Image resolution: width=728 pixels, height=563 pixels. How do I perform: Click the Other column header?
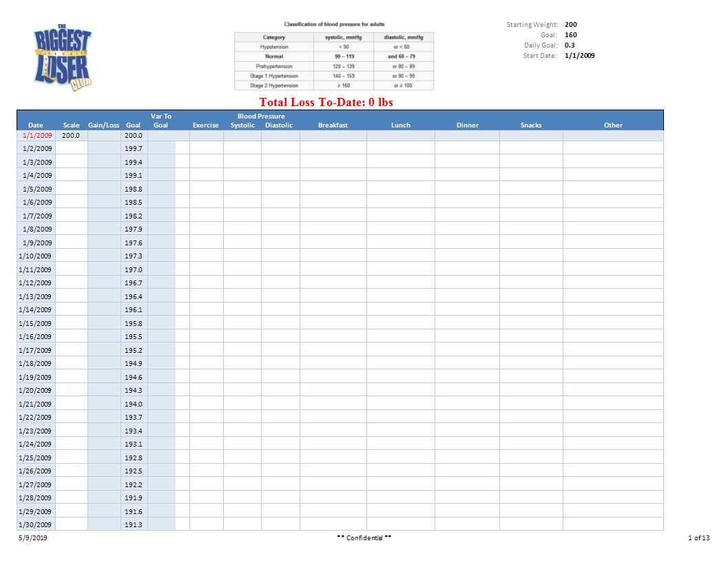[x=613, y=125]
